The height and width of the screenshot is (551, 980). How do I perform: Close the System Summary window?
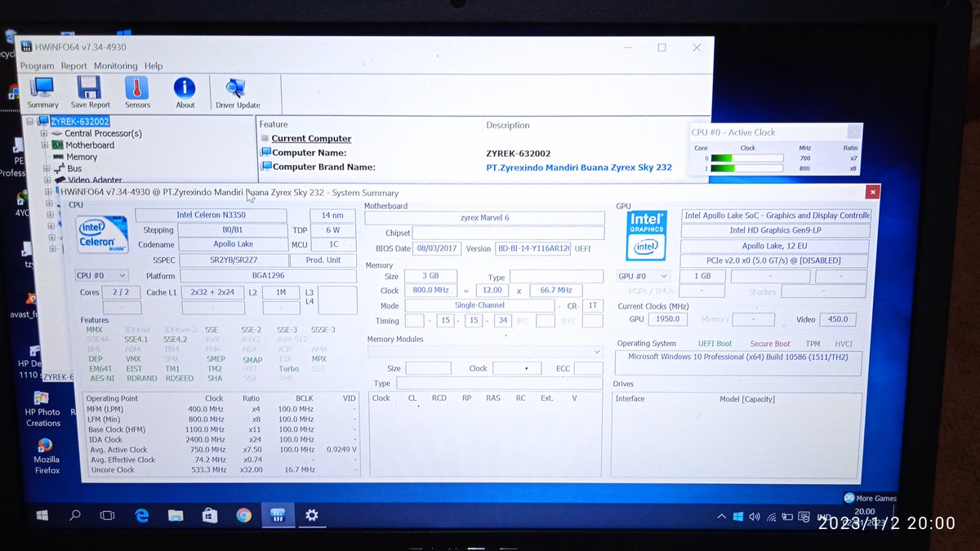(873, 193)
